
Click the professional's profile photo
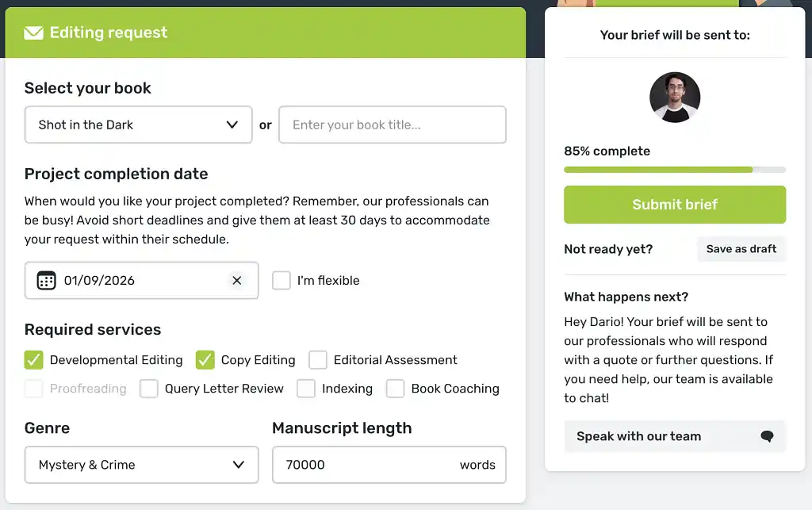675,98
